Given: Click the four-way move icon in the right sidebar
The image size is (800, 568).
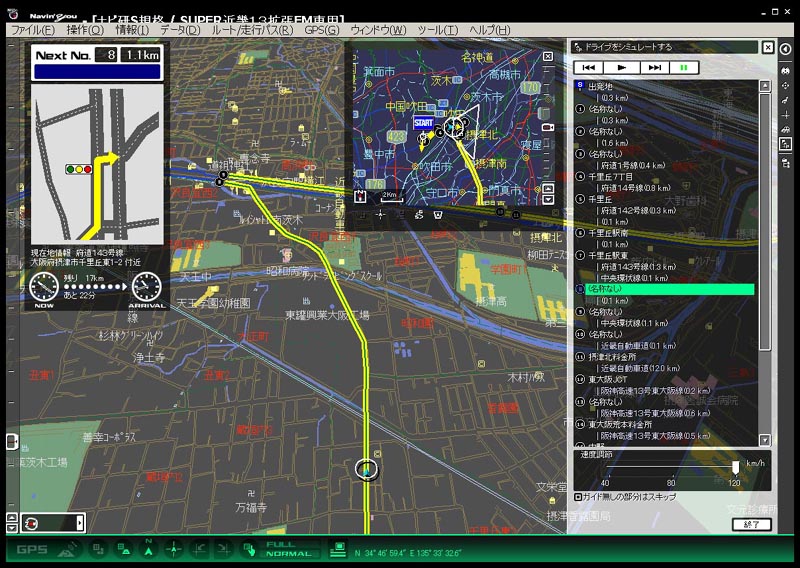Looking at the screenshot, I should [786, 86].
